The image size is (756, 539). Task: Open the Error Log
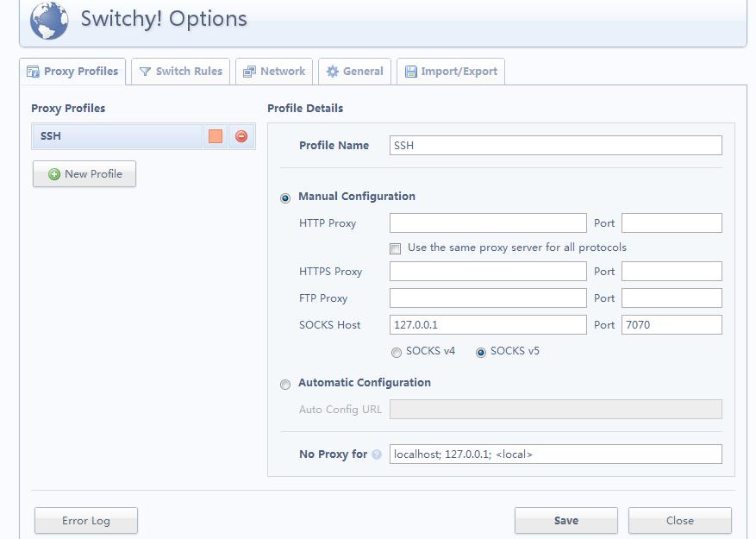86,521
